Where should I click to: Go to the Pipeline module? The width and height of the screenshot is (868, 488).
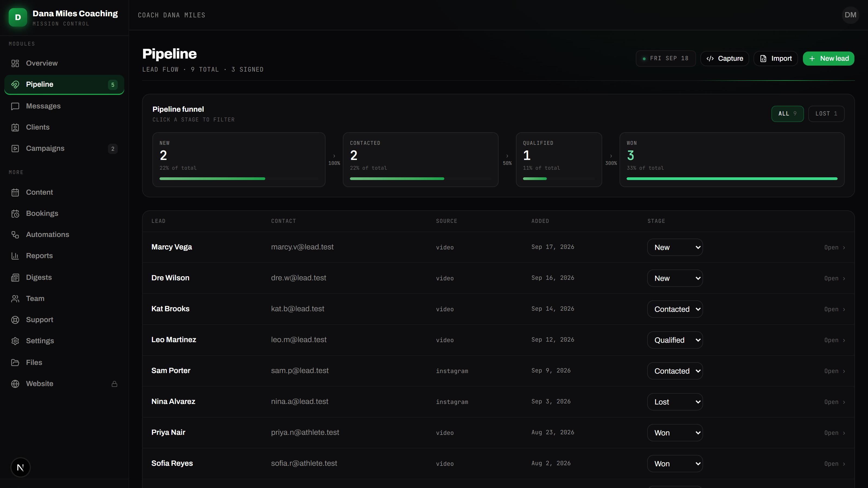pyautogui.click(x=64, y=85)
